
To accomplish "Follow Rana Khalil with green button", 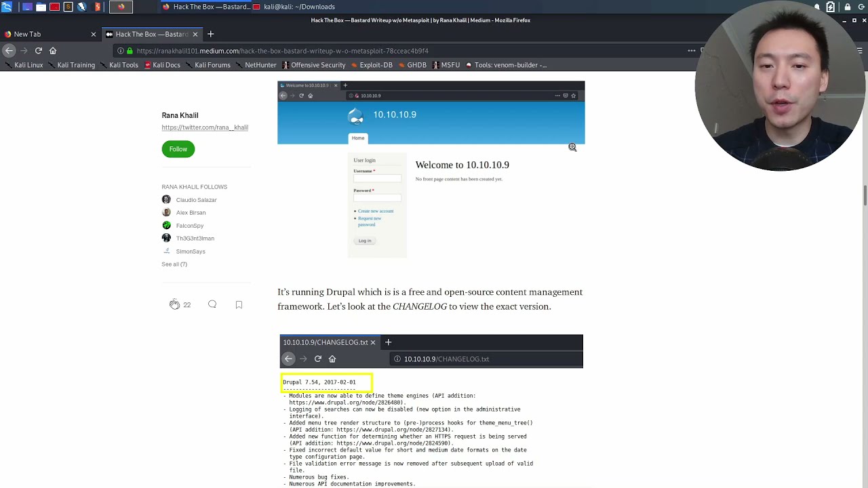I will 178,149.
